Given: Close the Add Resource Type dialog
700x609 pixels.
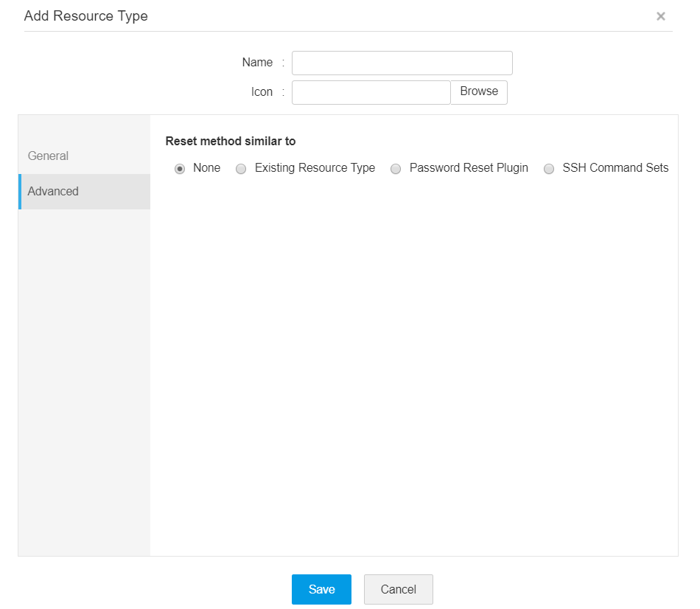Looking at the screenshot, I should [661, 16].
